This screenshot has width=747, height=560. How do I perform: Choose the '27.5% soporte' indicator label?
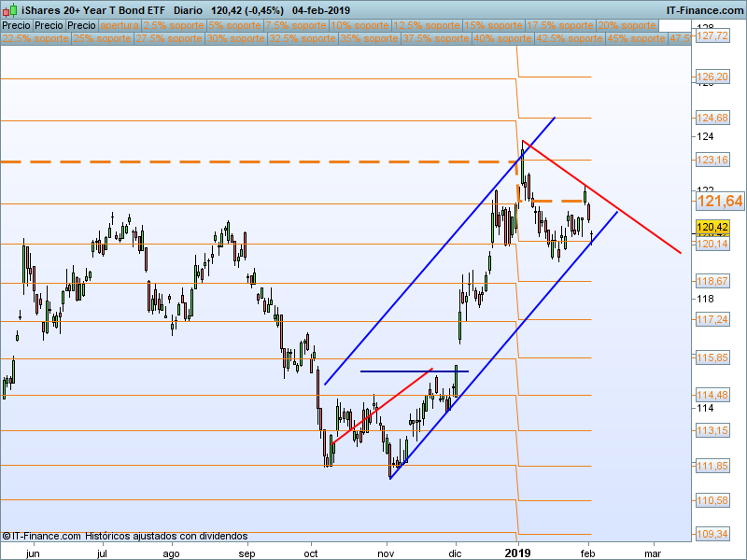coord(169,38)
